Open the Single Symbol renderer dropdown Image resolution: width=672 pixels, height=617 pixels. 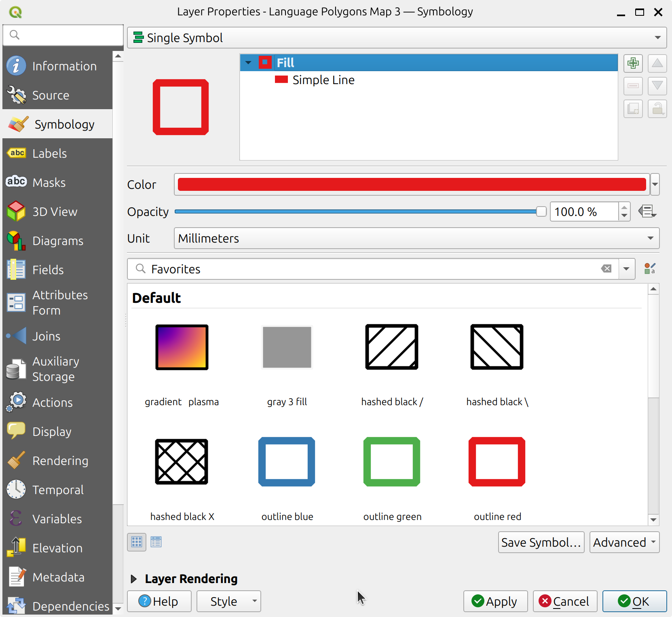click(x=658, y=37)
